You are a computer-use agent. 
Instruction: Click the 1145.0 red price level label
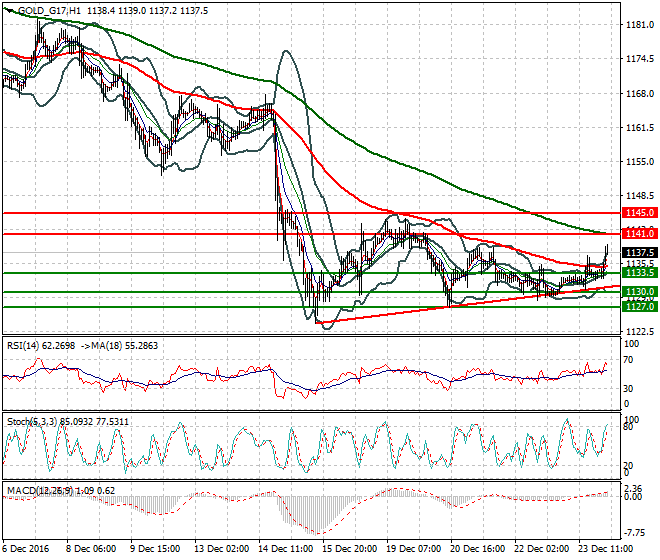point(639,213)
